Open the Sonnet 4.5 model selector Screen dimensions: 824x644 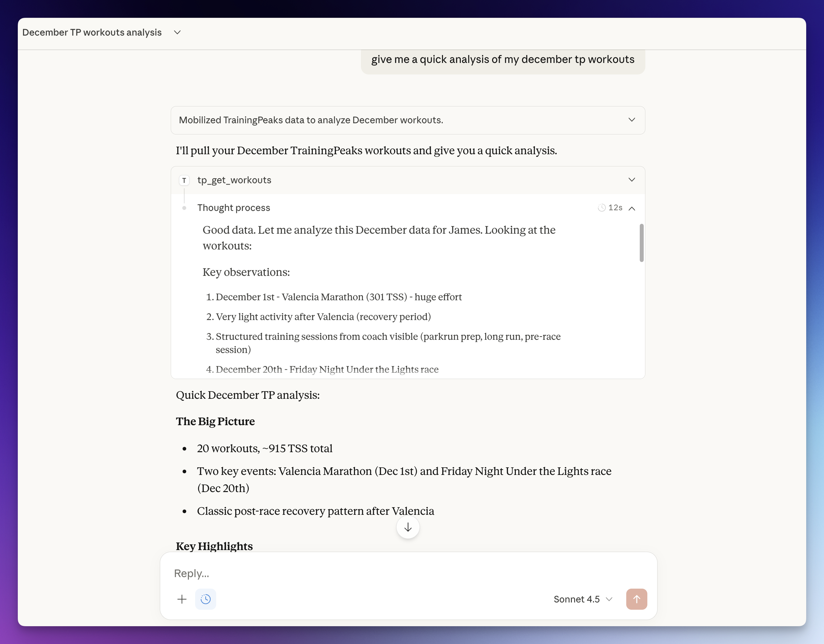pyautogui.click(x=582, y=599)
